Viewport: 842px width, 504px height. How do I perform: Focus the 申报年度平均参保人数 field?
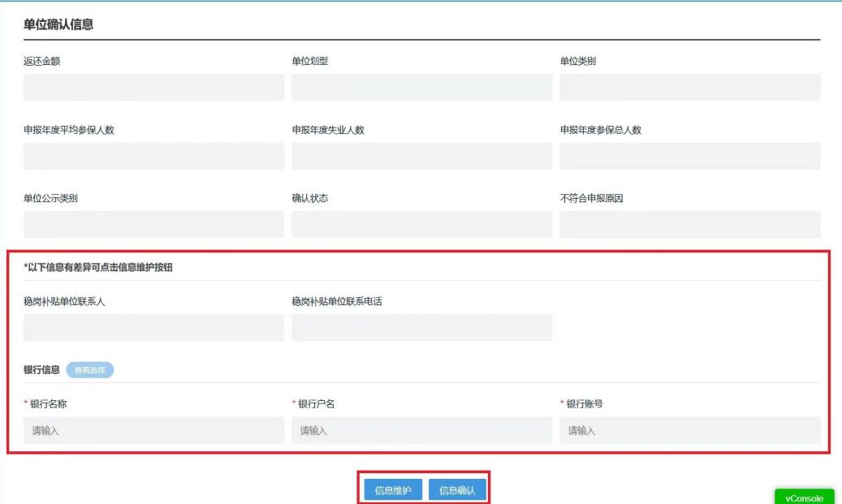coord(153,157)
